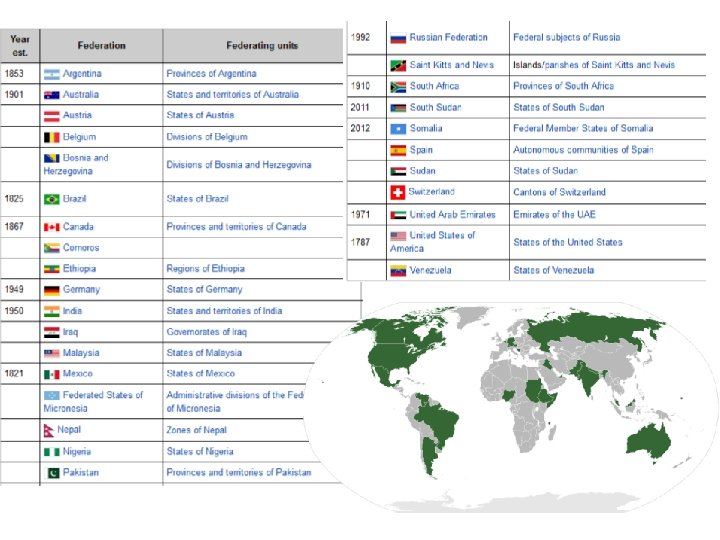This screenshot has height=540, width=720.
Task: Follow the States of Austria link
Action: click(x=200, y=115)
